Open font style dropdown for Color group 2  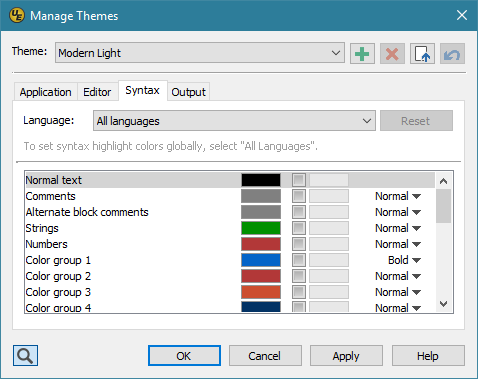point(398,276)
